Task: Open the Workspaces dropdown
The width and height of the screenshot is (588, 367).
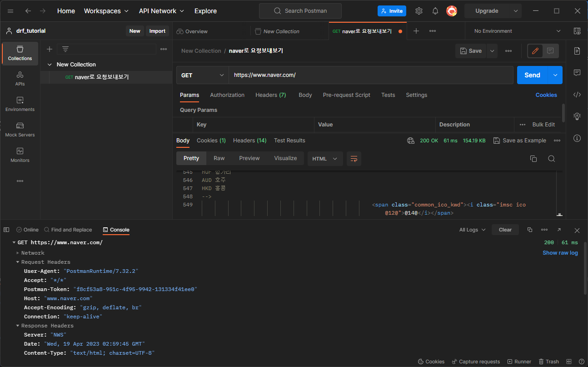Action: [x=106, y=11]
